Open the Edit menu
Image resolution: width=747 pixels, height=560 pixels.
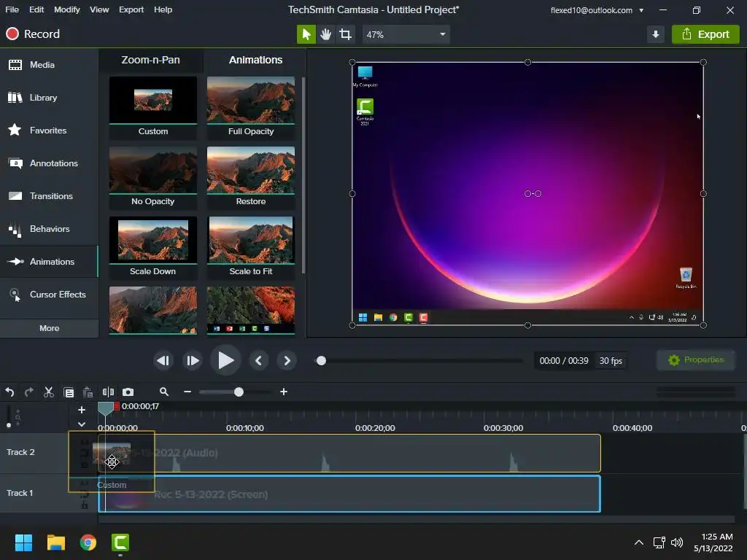36,9
